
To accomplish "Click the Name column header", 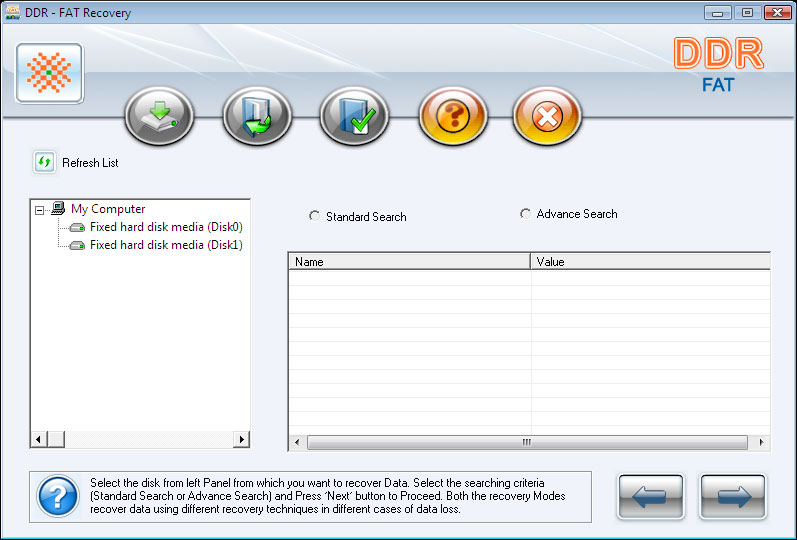I will 410,261.
